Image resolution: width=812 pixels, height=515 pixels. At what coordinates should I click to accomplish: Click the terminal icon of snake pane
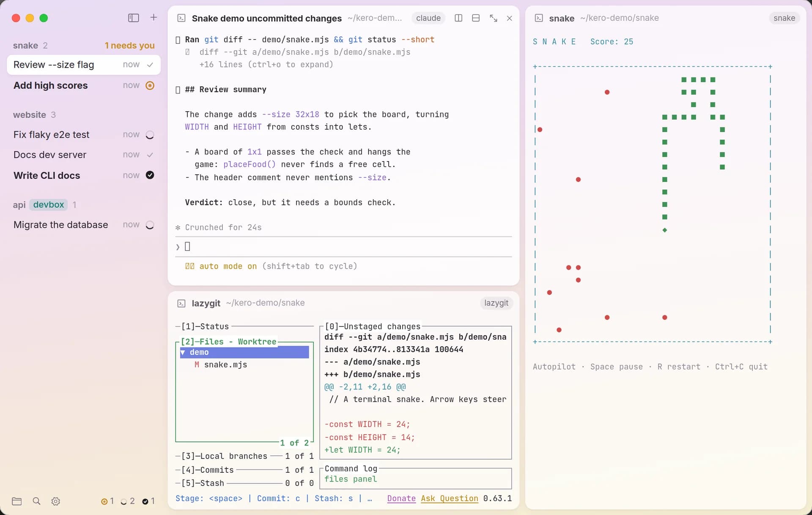click(x=539, y=18)
